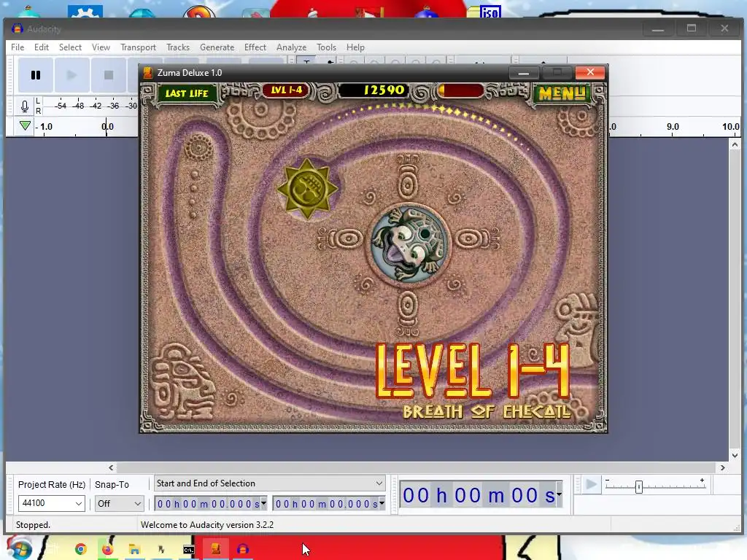Click the MENU button in Zuma
Image resolution: width=747 pixels, height=560 pixels.
(562, 94)
